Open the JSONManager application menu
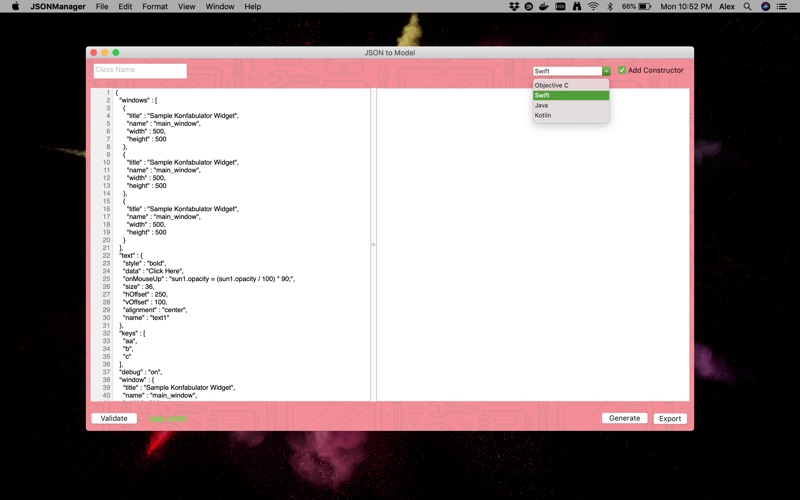 coord(58,6)
